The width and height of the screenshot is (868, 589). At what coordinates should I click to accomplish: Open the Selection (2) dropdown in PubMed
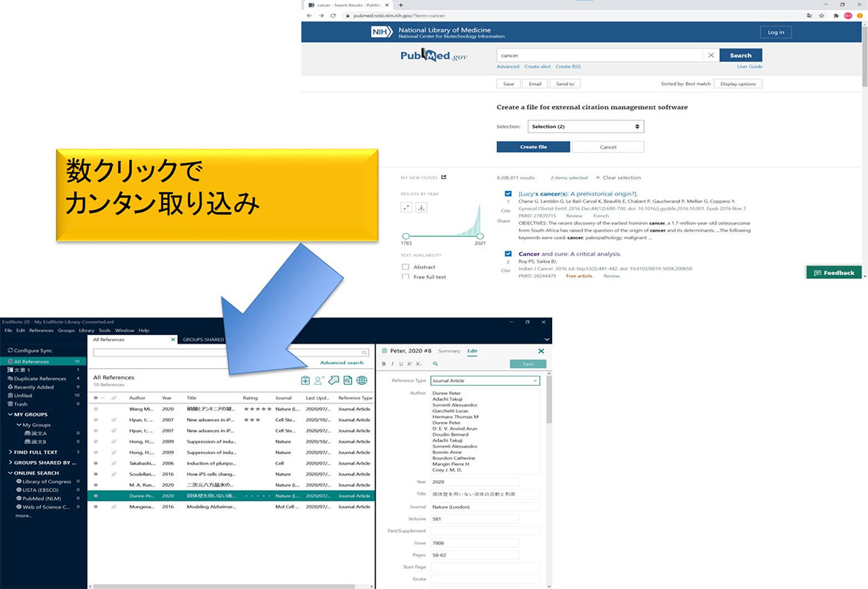pos(586,127)
